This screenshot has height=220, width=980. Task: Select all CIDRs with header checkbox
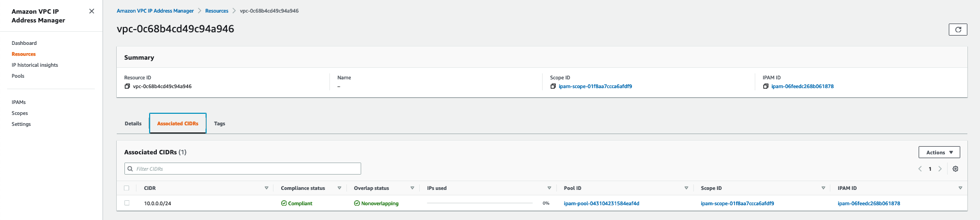[x=127, y=188]
